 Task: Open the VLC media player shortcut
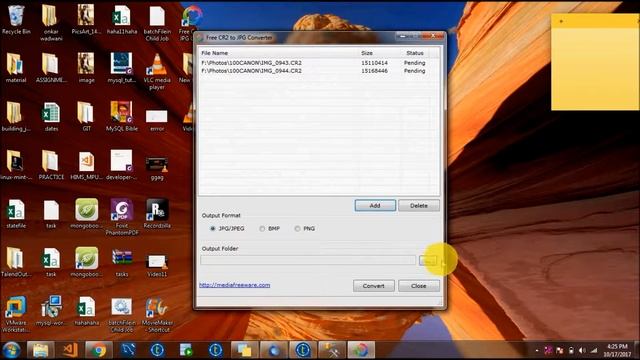coord(157,71)
